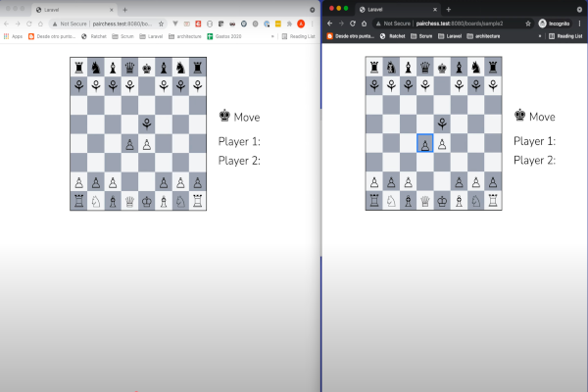The height and width of the screenshot is (392, 588).
Task: Open the Gastos 2020 bookmark
Action: pos(224,36)
